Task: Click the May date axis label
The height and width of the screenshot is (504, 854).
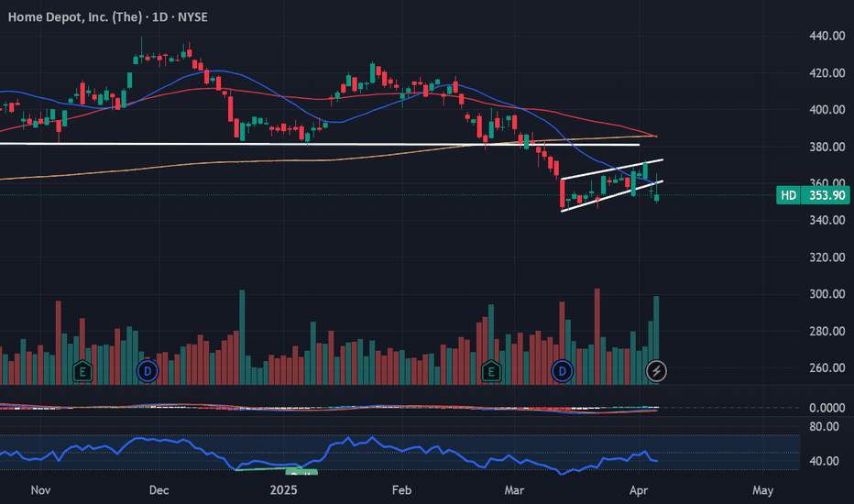Action: (763, 490)
